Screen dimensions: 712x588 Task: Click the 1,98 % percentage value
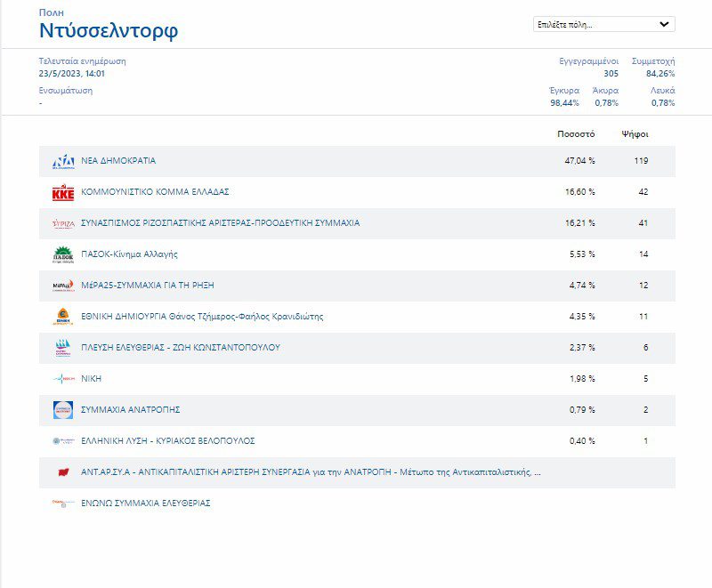coord(582,378)
